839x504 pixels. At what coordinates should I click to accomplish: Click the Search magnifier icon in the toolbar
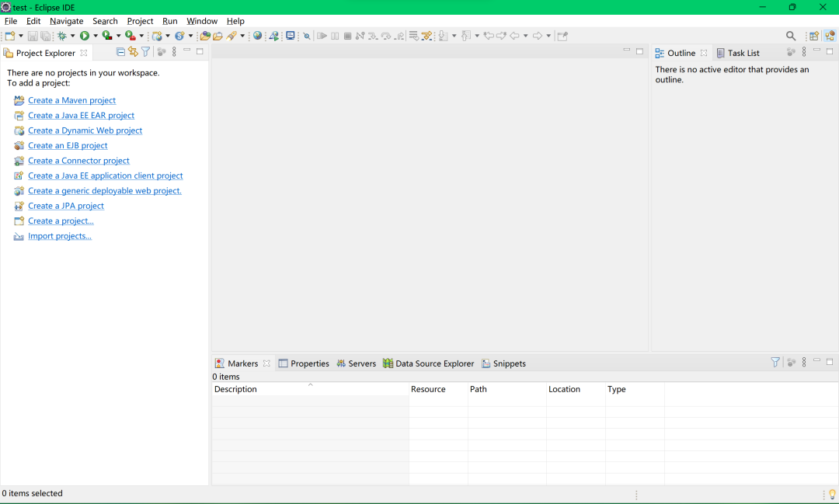click(790, 36)
